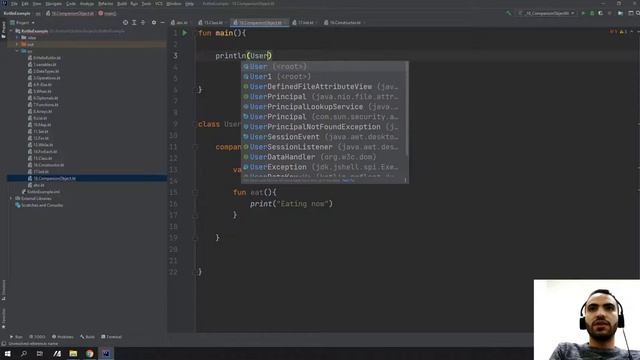The height and width of the screenshot is (360, 640).
Task: Open the run configuration dropdown
Action: [547, 13]
